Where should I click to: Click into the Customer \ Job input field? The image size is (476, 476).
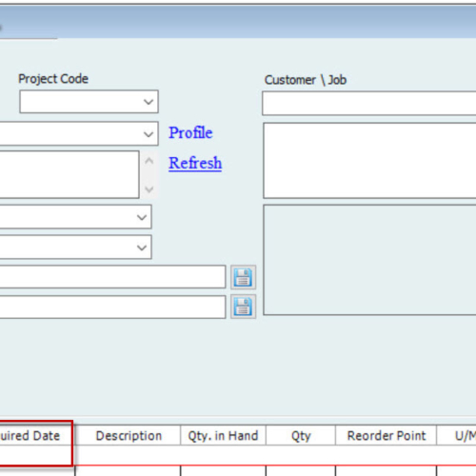coord(369,103)
